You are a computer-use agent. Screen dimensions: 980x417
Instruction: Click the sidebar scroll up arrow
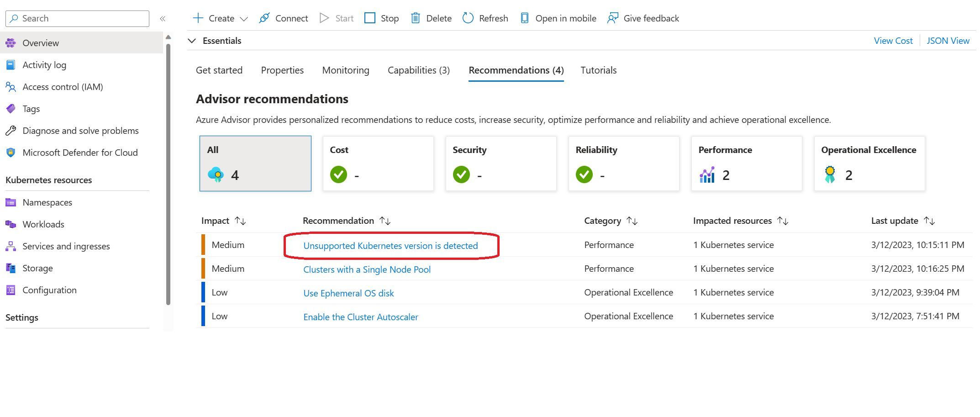coord(168,37)
